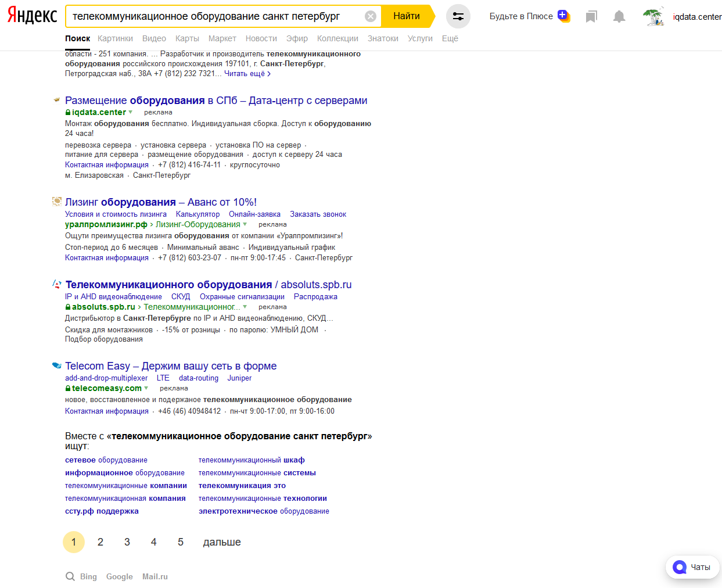Open the Заказать звонок sitelink
Screen dimensions: 722x588
pyautogui.click(x=318, y=214)
